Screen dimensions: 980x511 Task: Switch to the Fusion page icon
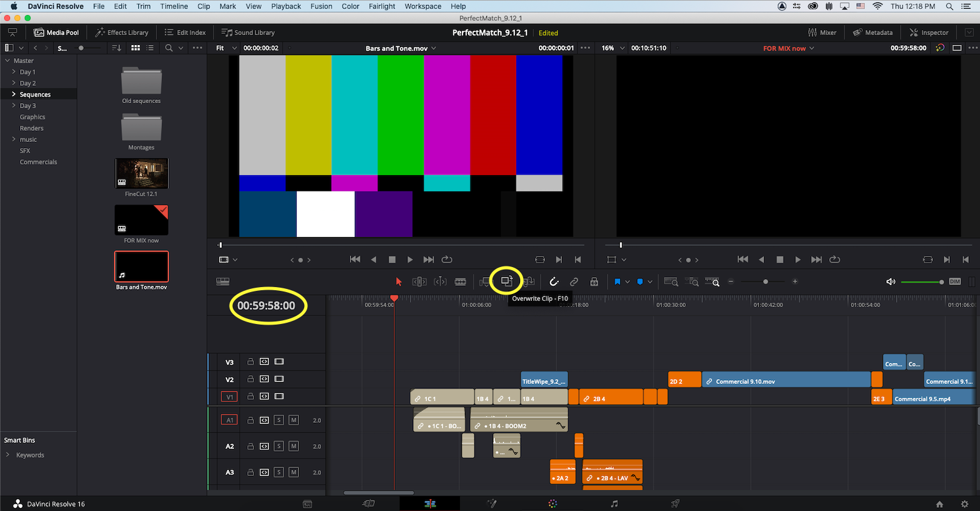pyautogui.click(x=492, y=503)
